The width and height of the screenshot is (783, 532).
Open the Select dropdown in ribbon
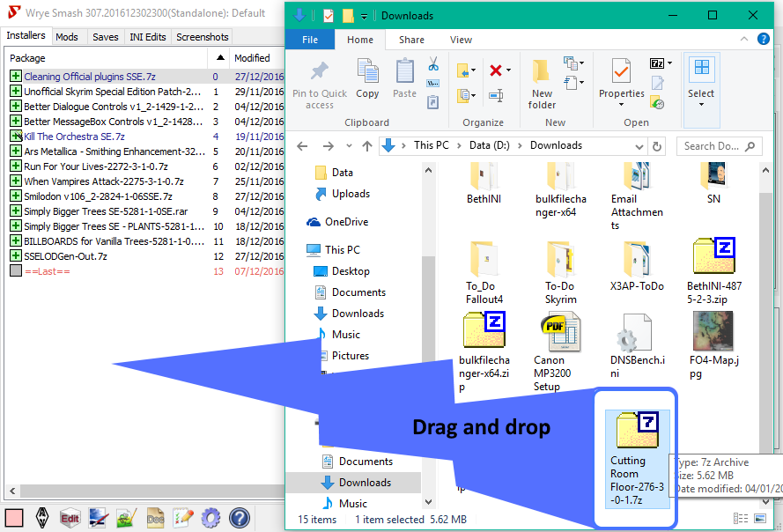point(701,104)
